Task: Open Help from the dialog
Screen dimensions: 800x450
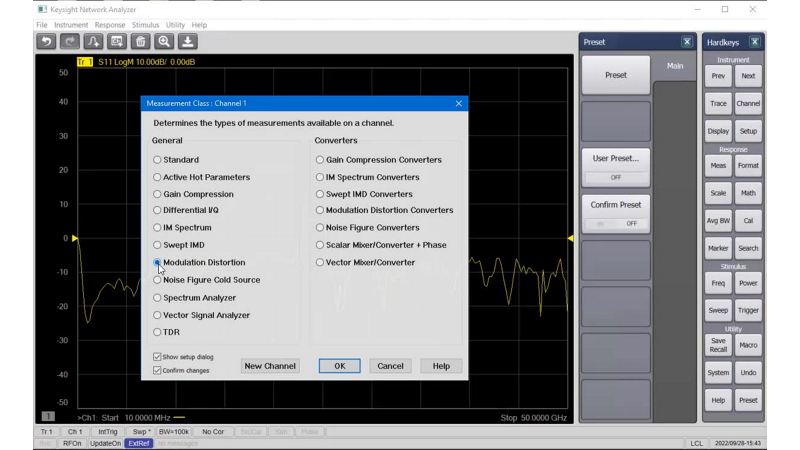Action: click(441, 366)
